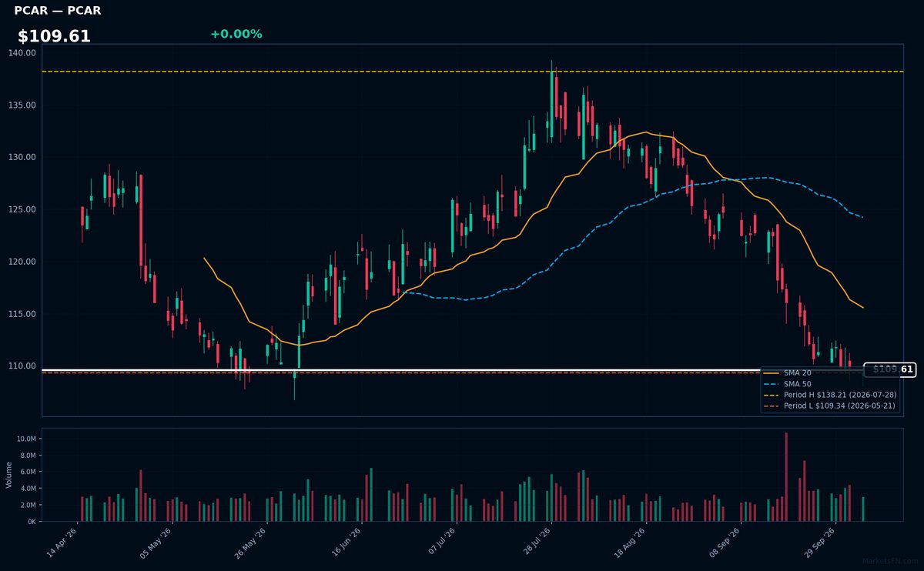
Task: Click the 4.0M volume axis label
Action: pos(28,489)
